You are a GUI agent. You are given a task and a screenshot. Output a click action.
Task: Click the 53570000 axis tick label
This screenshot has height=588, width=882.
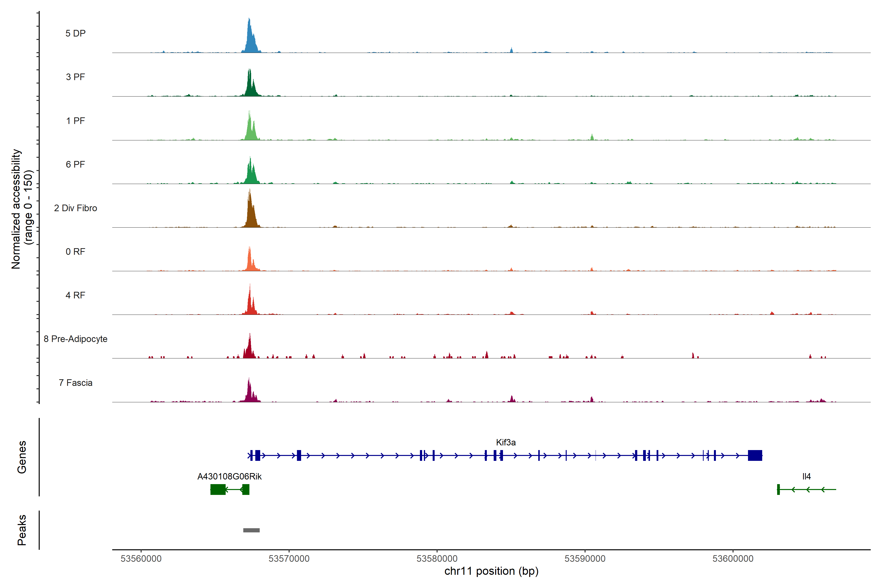[x=289, y=558]
